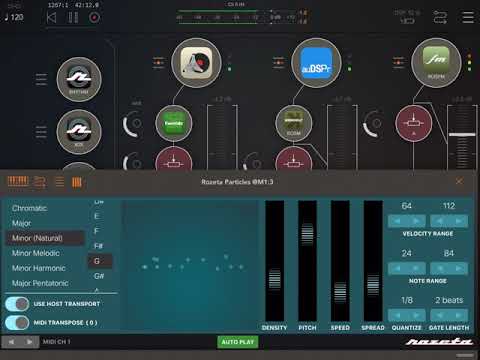Open the plugin preset list icon
The height and width of the screenshot is (360, 480).
pyautogui.click(x=60, y=182)
